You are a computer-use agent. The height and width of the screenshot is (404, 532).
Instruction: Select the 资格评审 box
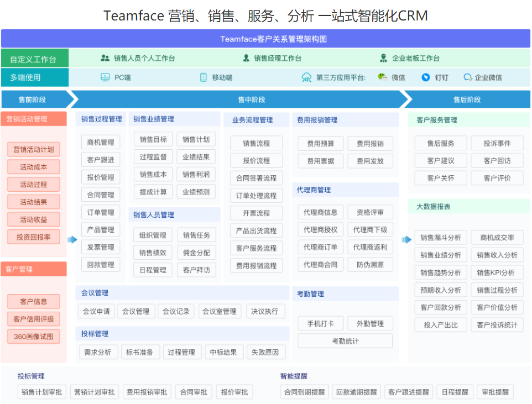[370, 212]
